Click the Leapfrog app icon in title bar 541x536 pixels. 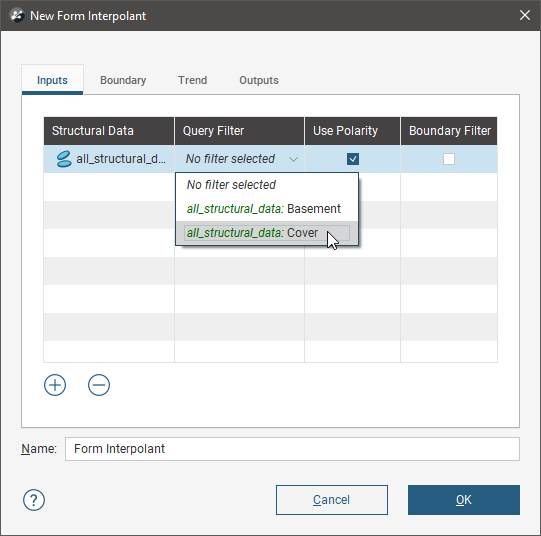(x=17, y=16)
